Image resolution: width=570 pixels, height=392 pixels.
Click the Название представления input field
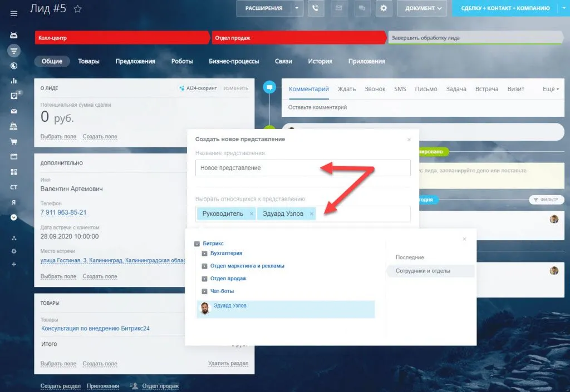click(303, 168)
